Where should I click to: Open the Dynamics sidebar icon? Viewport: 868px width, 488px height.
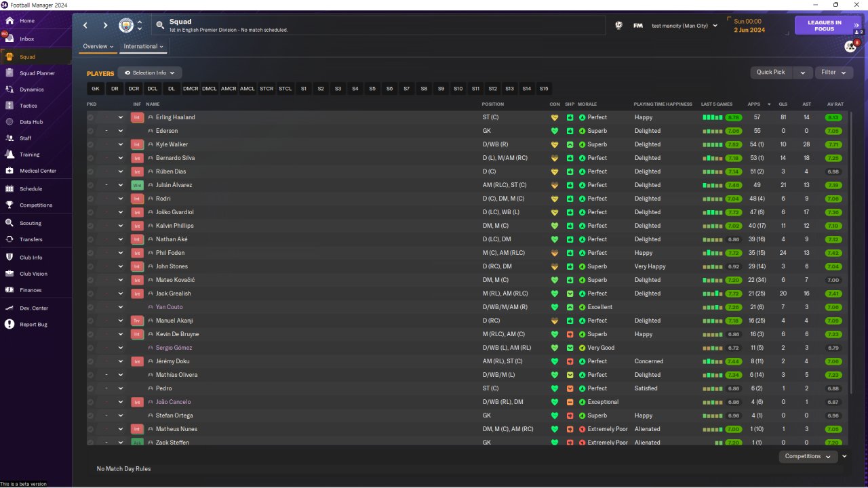(x=9, y=89)
